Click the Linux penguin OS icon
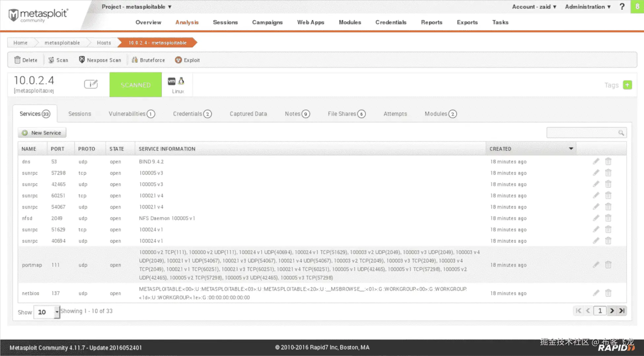This screenshot has width=644, height=356. point(181,81)
